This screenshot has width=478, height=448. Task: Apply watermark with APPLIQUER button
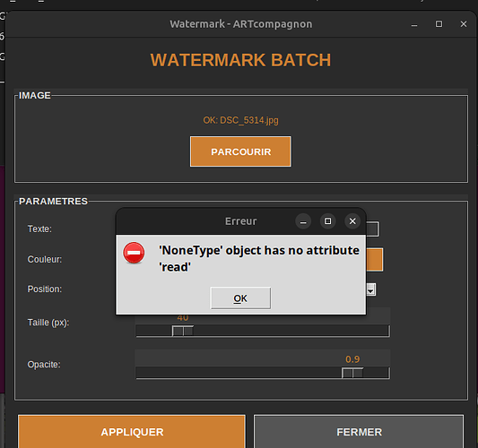(x=132, y=431)
